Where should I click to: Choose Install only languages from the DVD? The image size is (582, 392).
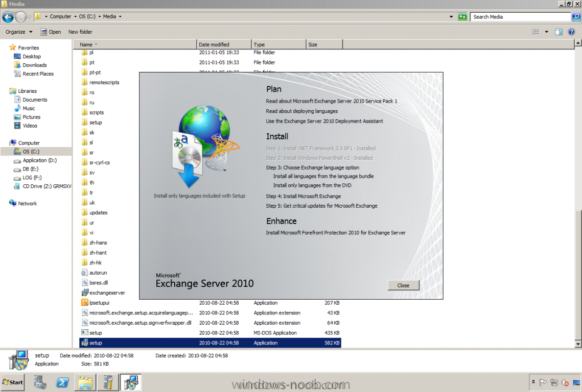(312, 185)
